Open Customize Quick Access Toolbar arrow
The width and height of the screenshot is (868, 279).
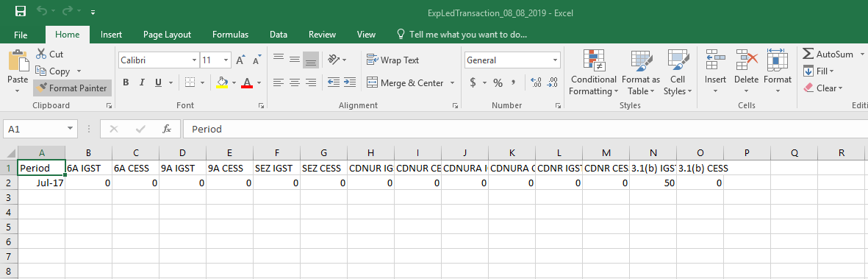(x=93, y=12)
